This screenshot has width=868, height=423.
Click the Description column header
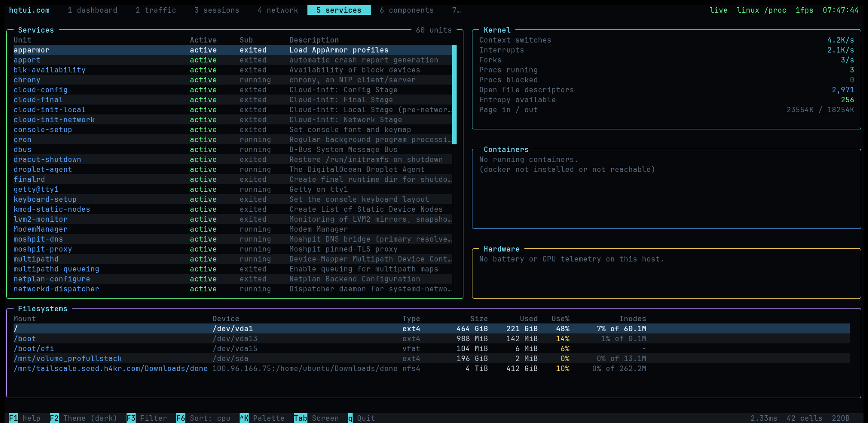pyautogui.click(x=314, y=40)
